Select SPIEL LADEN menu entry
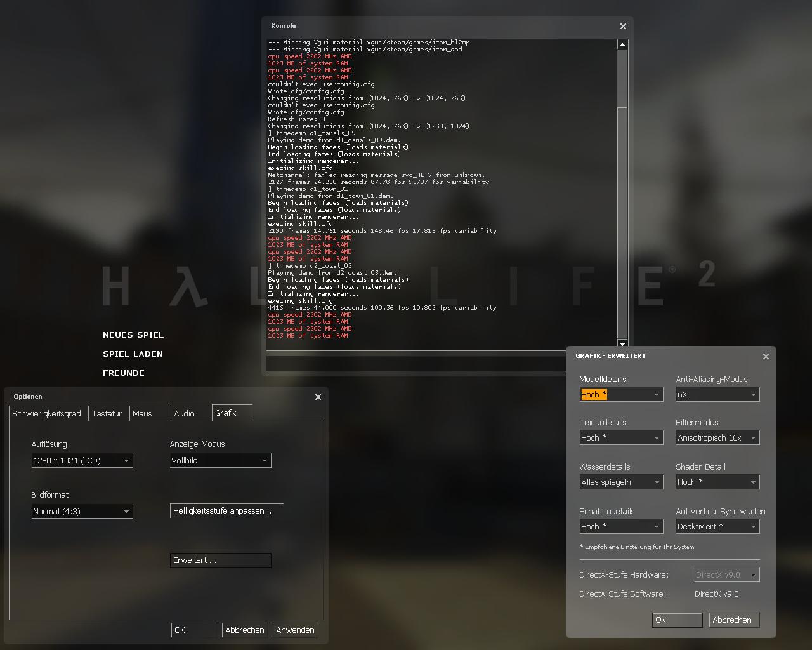The image size is (812, 650). (133, 354)
